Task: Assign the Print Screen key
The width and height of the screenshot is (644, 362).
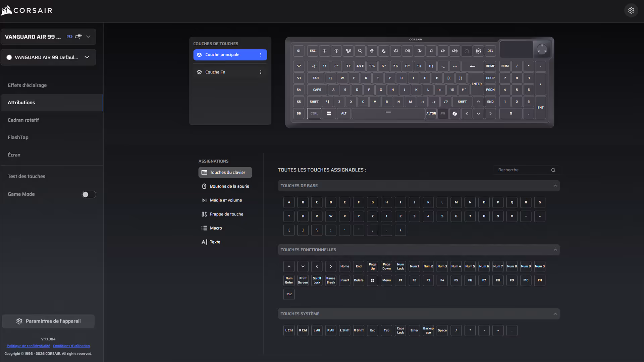Action: pos(303,281)
